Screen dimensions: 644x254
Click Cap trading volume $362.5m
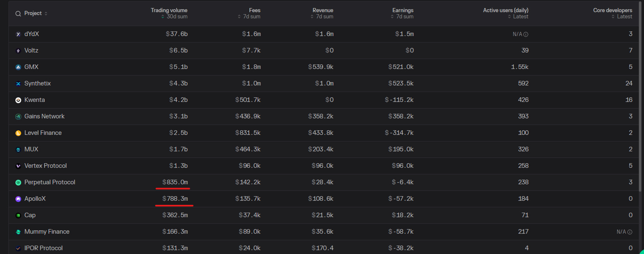(x=175, y=215)
